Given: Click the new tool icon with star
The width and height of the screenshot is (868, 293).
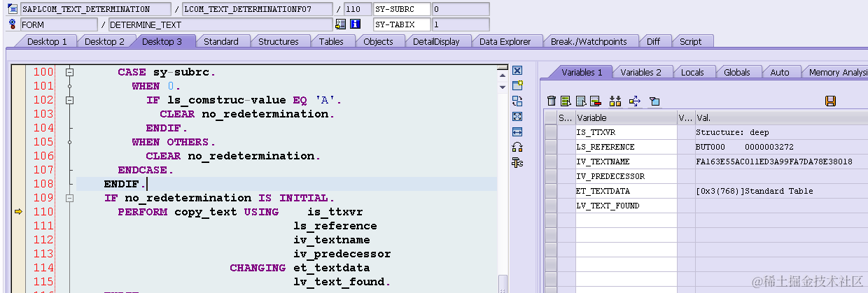Looking at the screenshot, I should (517, 85).
